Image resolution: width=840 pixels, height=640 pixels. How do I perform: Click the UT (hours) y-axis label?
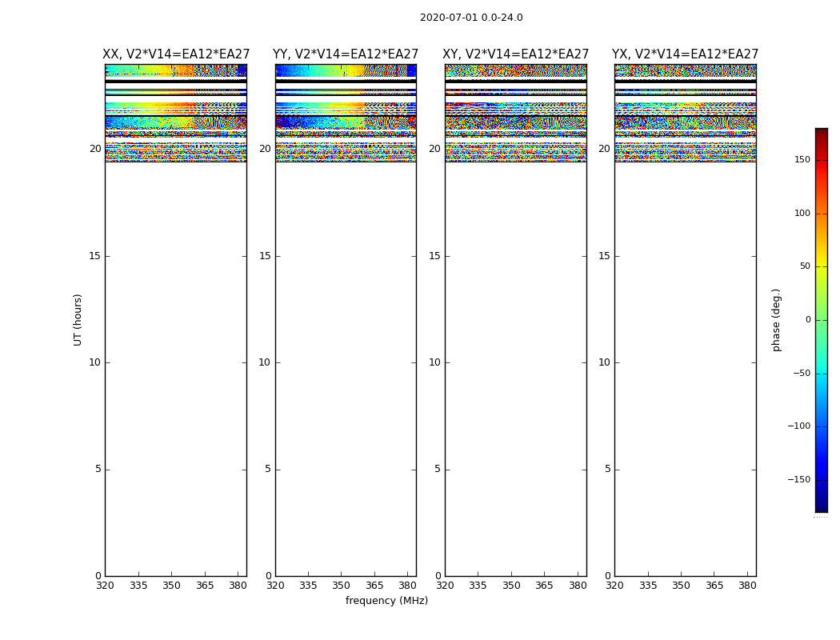point(78,319)
